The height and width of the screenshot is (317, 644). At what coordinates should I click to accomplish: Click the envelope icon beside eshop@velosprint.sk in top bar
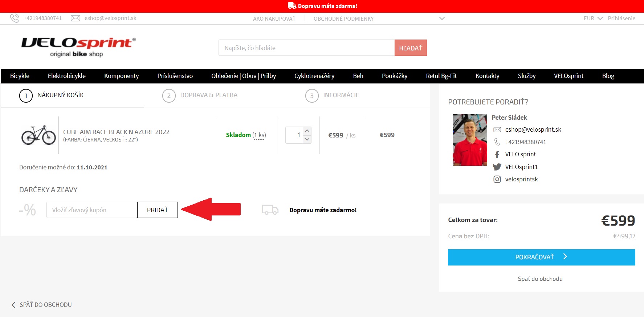(75, 18)
